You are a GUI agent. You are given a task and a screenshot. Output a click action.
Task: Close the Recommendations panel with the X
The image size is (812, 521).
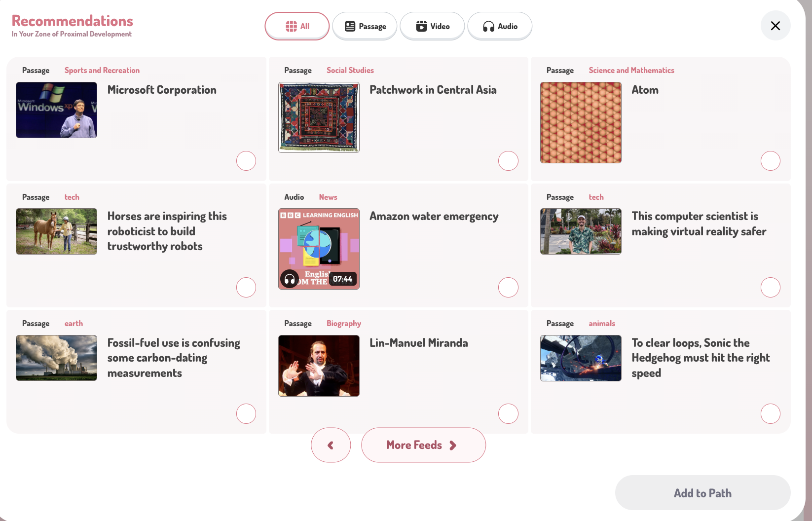775,26
